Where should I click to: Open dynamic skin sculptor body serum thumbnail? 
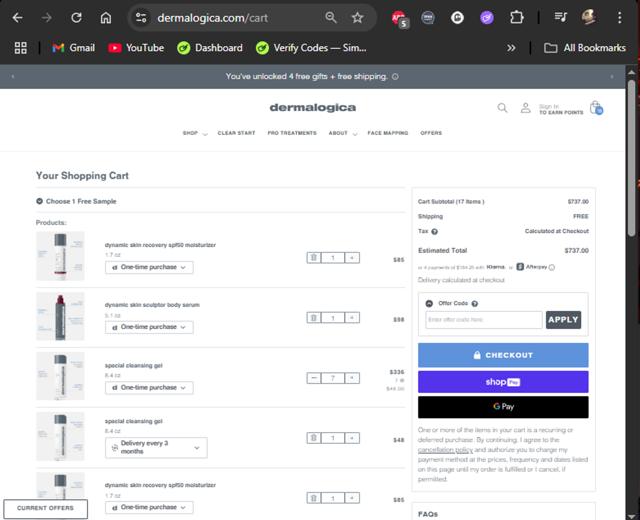[x=60, y=316]
